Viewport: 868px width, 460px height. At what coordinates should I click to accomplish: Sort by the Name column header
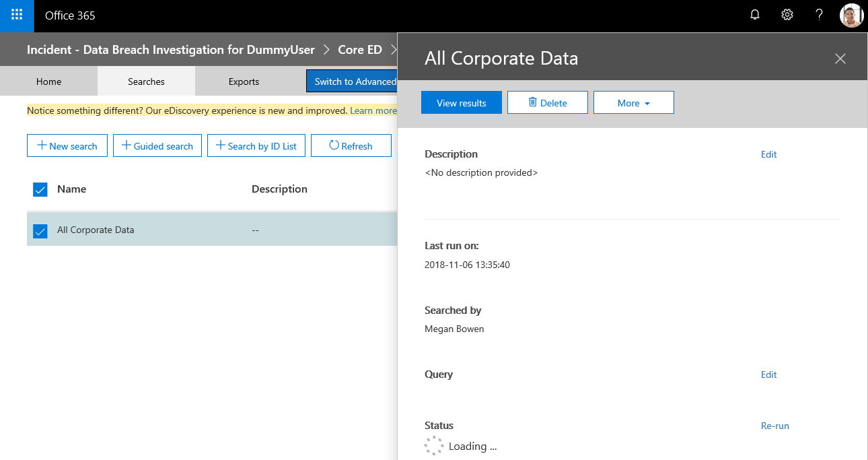click(71, 189)
